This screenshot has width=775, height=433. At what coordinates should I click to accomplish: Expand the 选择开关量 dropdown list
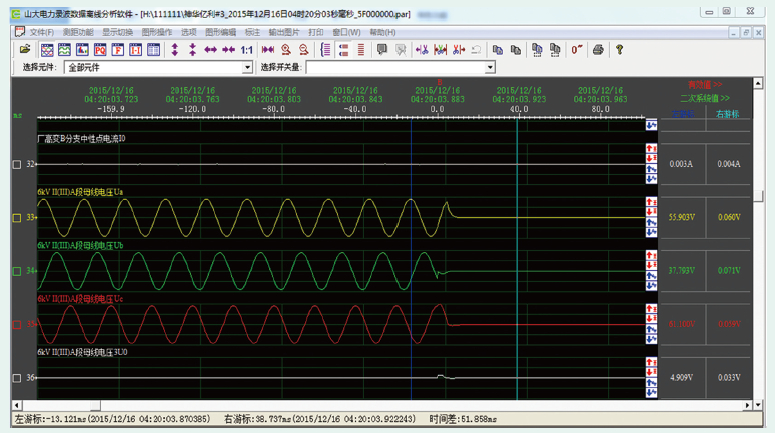[x=490, y=68]
